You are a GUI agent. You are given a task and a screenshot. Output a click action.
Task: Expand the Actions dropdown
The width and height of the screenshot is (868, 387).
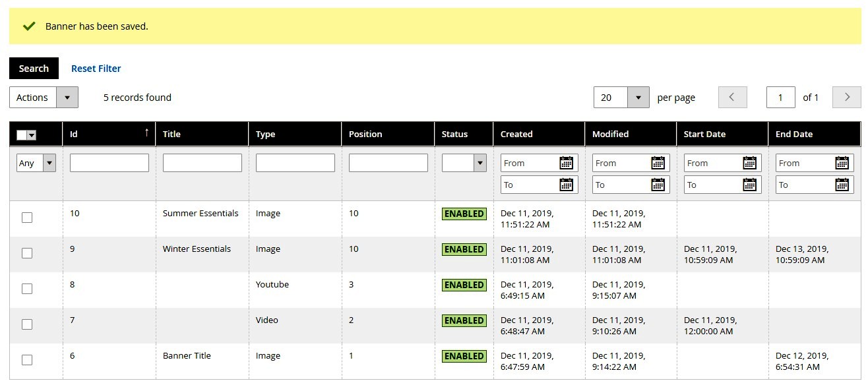[x=44, y=98]
